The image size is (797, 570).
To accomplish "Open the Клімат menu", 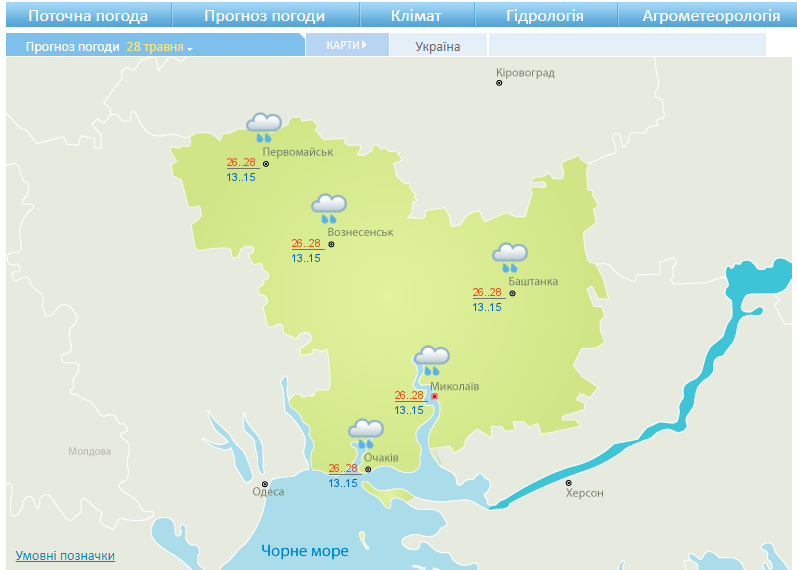I will 417,16.
